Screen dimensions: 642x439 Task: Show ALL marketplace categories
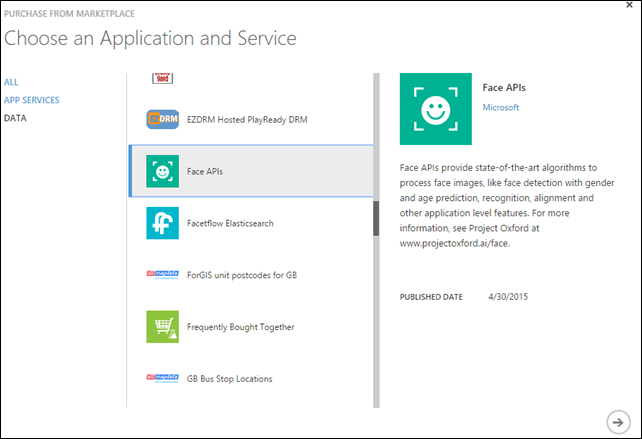point(11,82)
